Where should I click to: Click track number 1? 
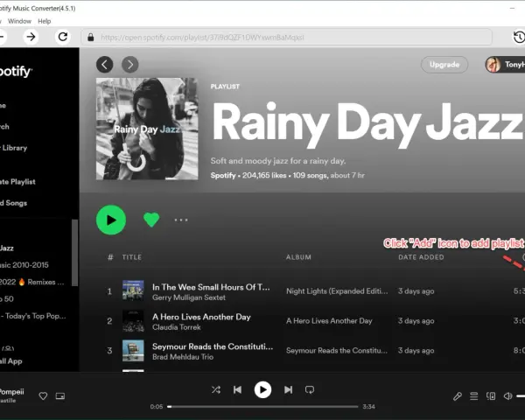(x=109, y=291)
